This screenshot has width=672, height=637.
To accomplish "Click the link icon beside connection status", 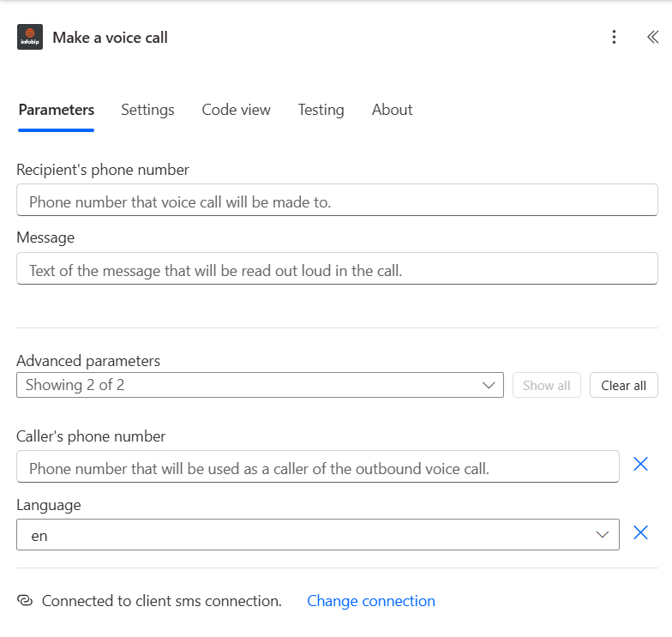I will coord(25,600).
